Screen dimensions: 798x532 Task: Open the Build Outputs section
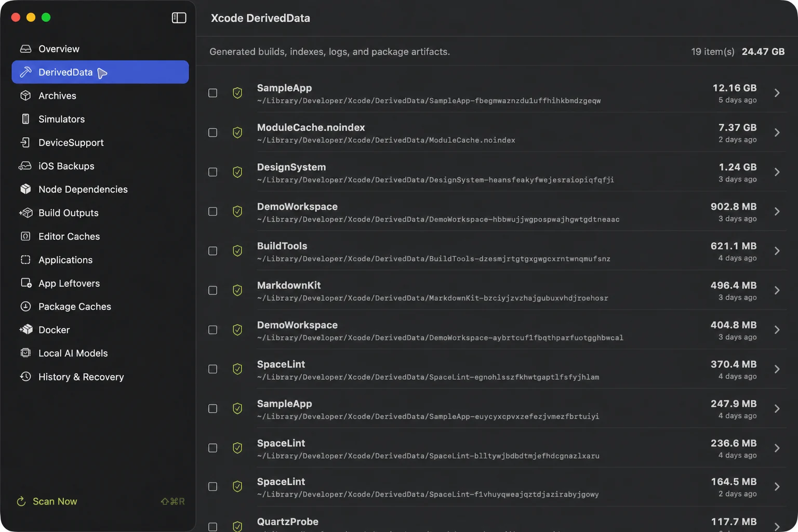[100, 212]
